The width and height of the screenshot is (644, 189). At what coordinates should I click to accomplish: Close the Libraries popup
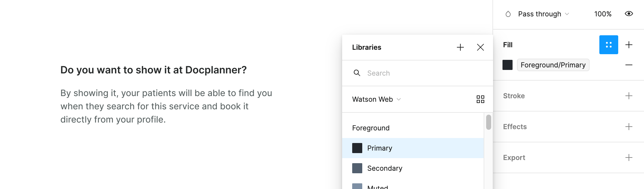click(480, 47)
